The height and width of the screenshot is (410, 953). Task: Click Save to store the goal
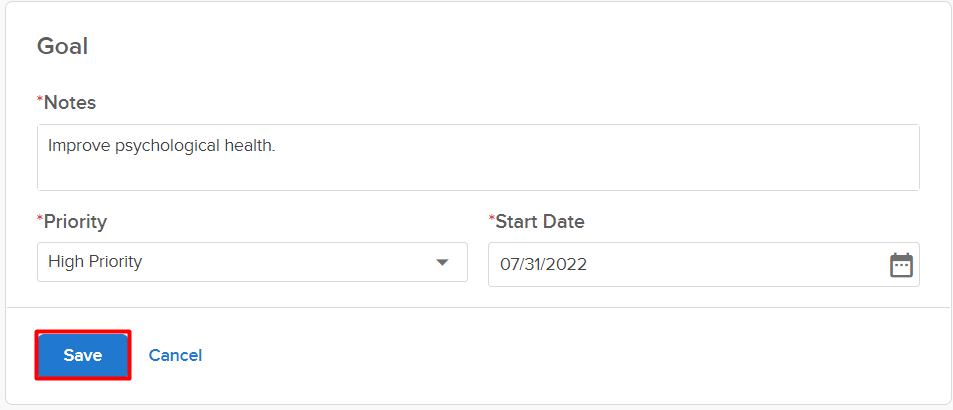[x=83, y=355]
